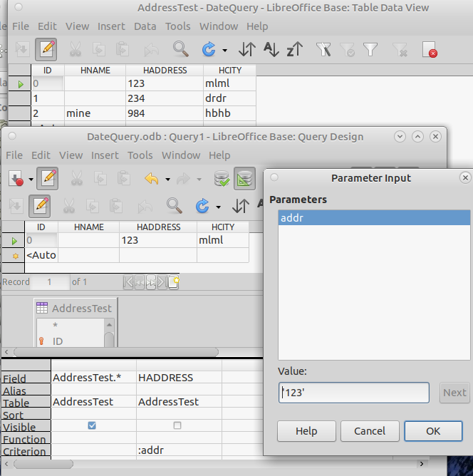Click Data to Text icon with red badge

(x=430, y=49)
